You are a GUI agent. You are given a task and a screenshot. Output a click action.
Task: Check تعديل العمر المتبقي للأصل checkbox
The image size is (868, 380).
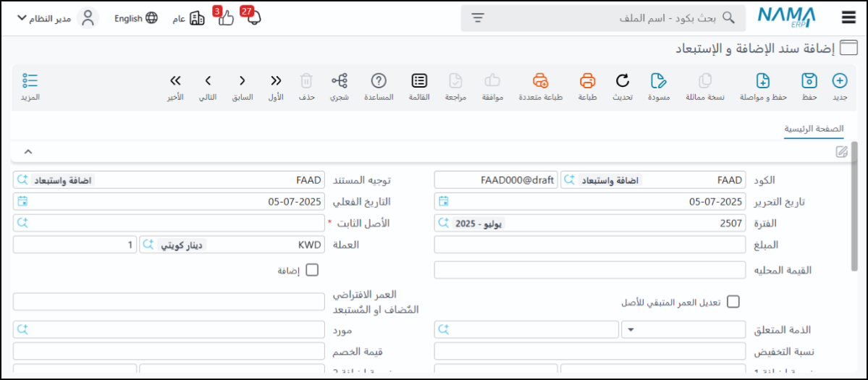point(733,302)
